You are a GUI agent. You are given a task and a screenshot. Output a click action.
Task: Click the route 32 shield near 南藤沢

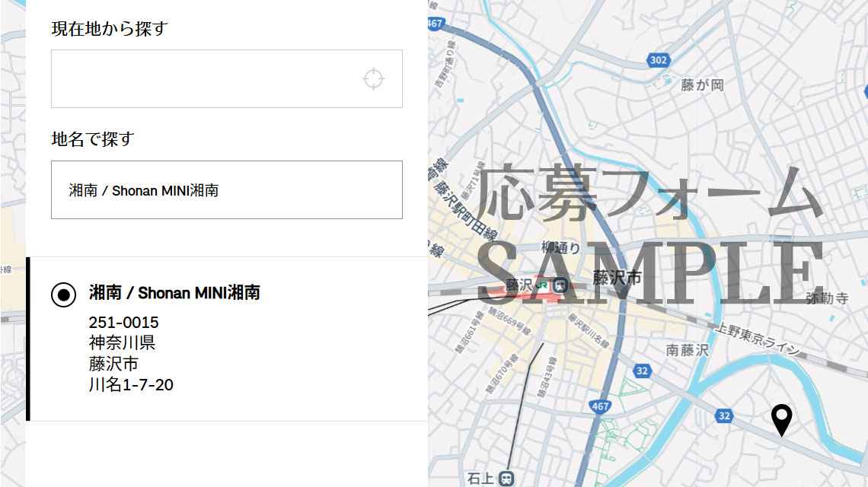(x=642, y=371)
